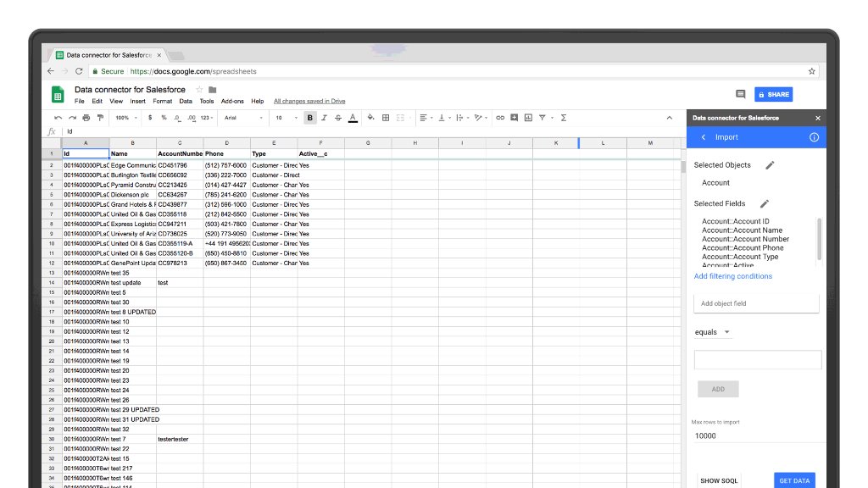
Task: Click the GET DATA button
Action: click(x=793, y=480)
